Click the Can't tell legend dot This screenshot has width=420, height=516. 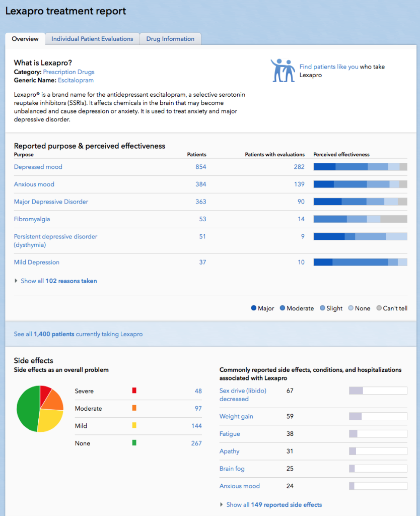tap(379, 308)
